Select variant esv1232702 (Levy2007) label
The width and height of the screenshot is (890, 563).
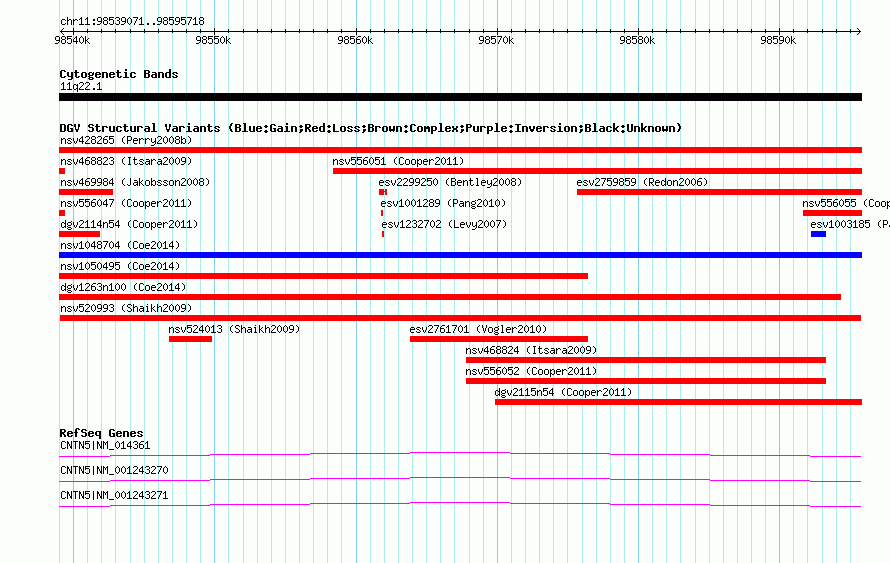pyautogui.click(x=444, y=224)
